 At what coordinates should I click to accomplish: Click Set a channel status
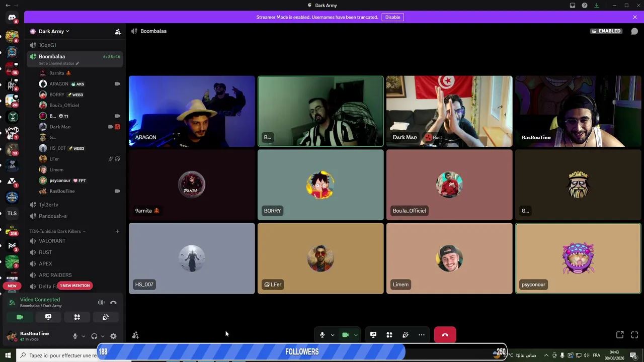[59, 63]
